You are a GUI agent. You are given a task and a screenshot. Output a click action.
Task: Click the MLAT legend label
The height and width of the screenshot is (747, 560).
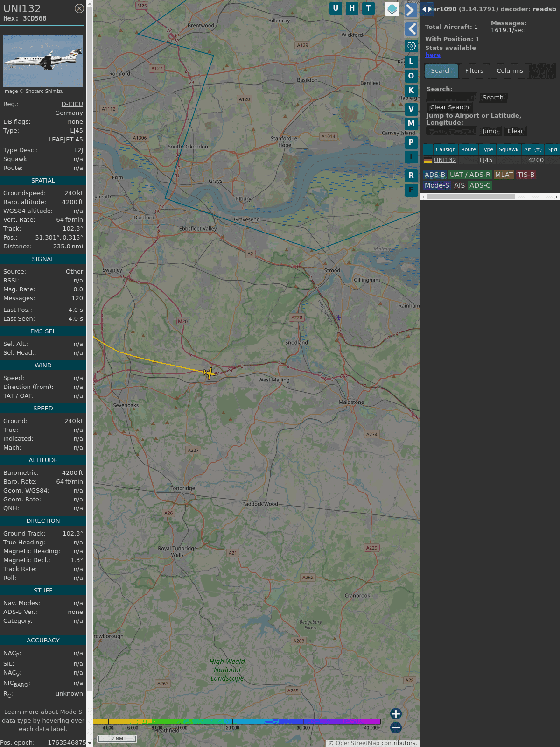504,175
